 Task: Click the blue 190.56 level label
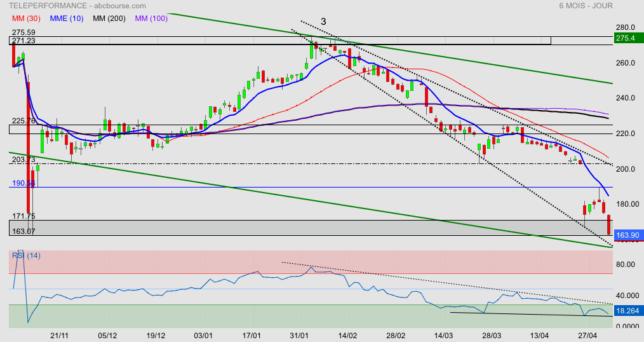pos(23,183)
